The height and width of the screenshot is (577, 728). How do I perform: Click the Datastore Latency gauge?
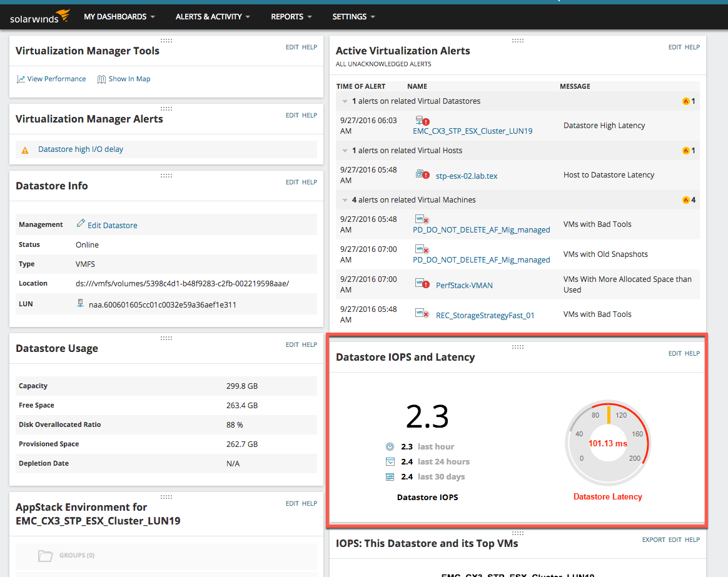pyautogui.click(x=608, y=443)
